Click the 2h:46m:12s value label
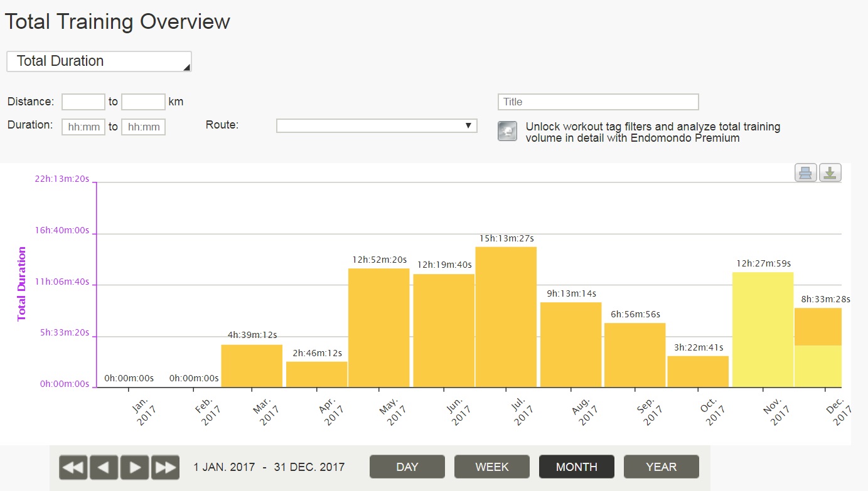The width and height of the screenshot is (868, 491). point(318,353)
